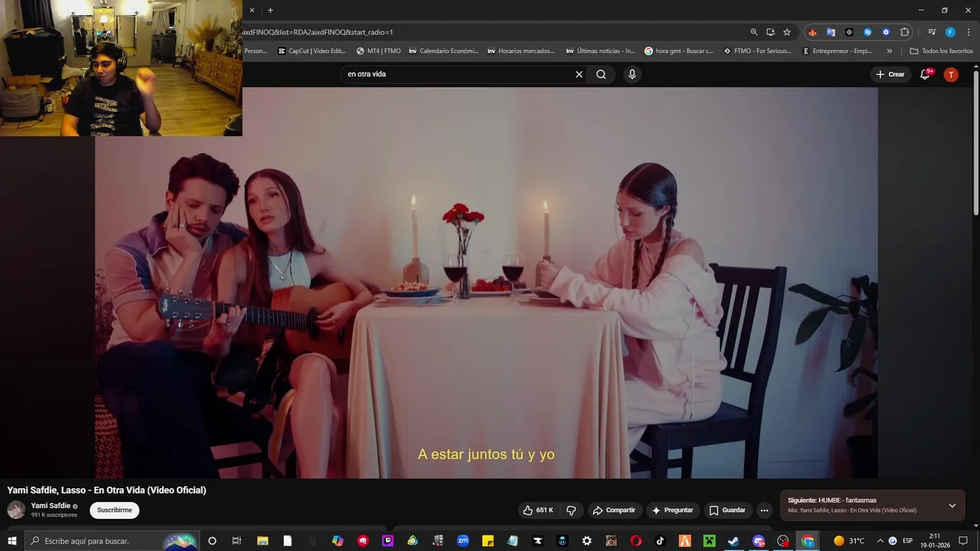Open the Entrepreneur - Empi... bookmark

(837, 51)
